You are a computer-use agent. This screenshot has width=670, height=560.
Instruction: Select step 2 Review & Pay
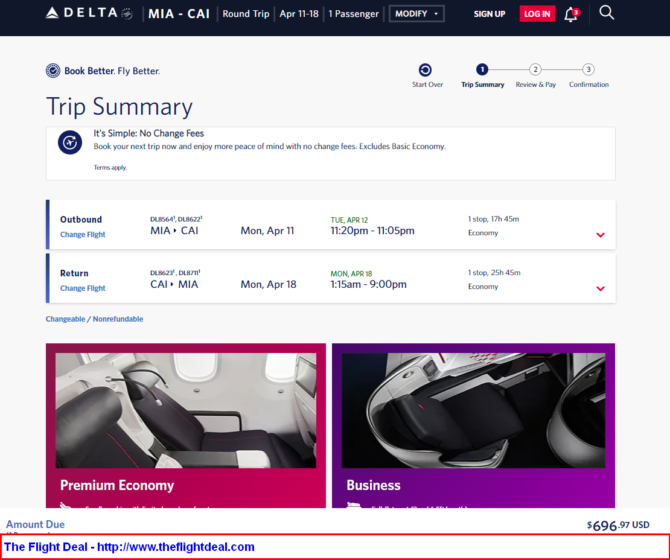click(x=535, y=69)
